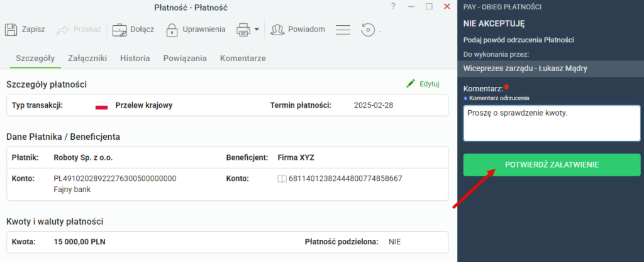Click the Powiadom people icon

click(277, 30)
